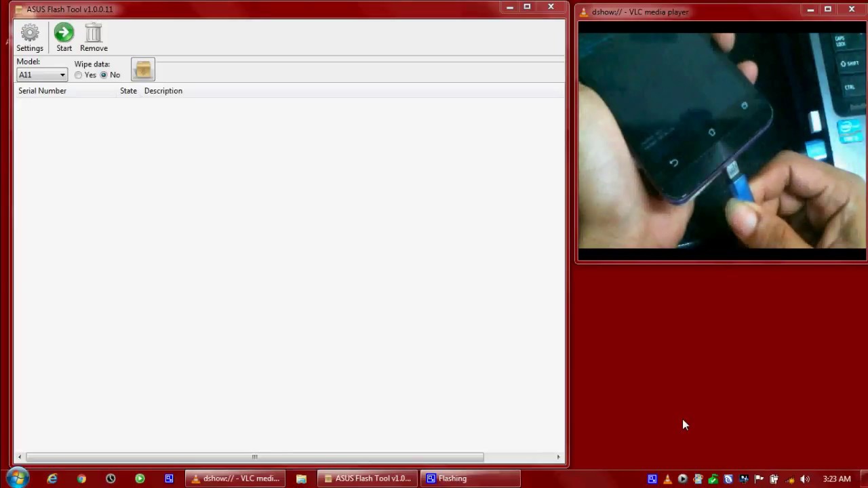Screen dimensions: 868x488
Task: Click the VLC cone title bar icon
Action: 584,12
